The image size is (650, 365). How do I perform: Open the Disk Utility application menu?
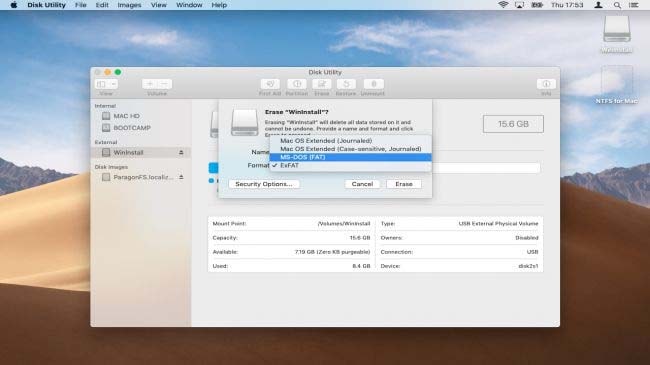(46, 5)
